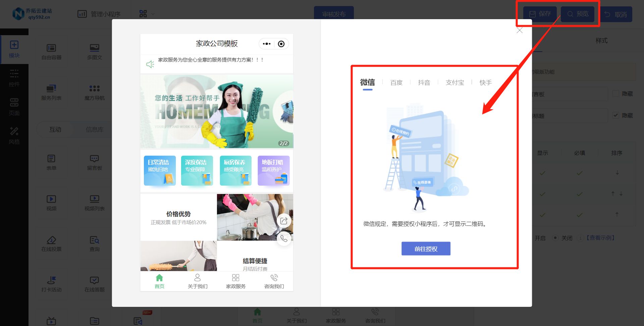This screenshot has height=326, width=644.
Task: Add the 多图文 module
Action: click(94, 51)
